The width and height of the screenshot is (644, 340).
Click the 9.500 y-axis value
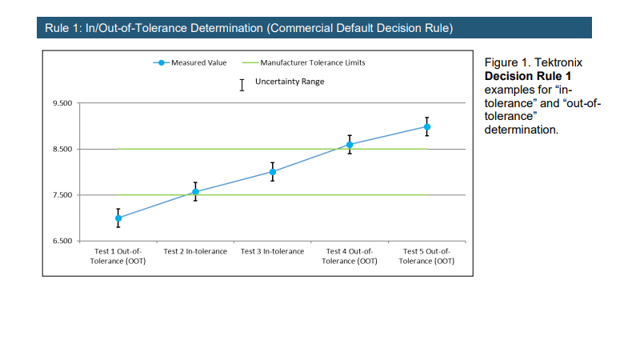(x=63, y=104)
